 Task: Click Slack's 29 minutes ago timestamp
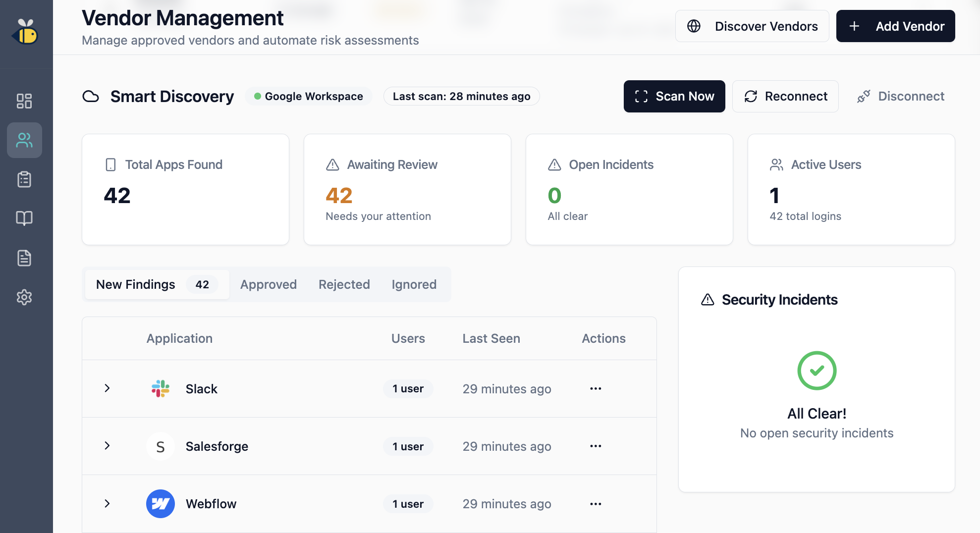(507, 389)
